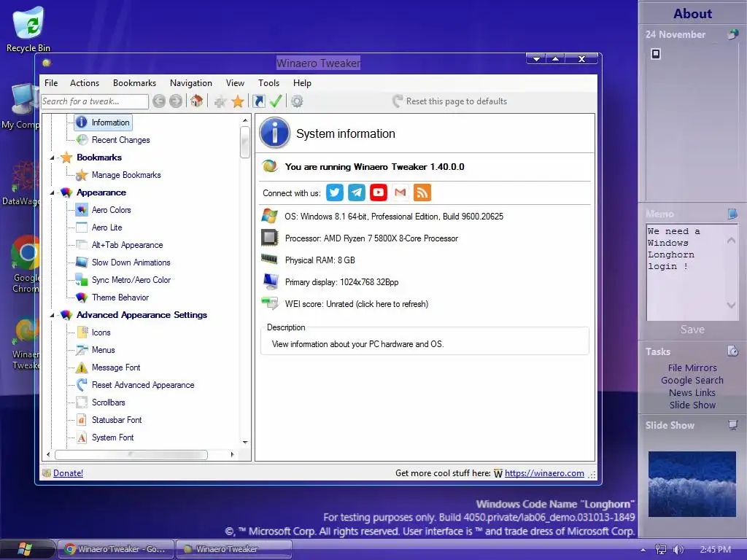Collapse the Appearance tree section
The image size is (747, 560).
[52, 192]
